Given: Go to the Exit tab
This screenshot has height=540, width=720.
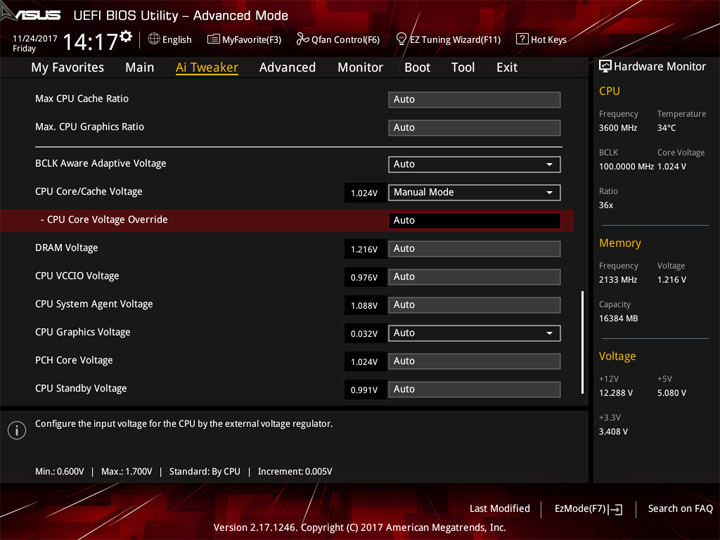Looking at the screenshot, I should pyautogui.click(x=507, y=68).
